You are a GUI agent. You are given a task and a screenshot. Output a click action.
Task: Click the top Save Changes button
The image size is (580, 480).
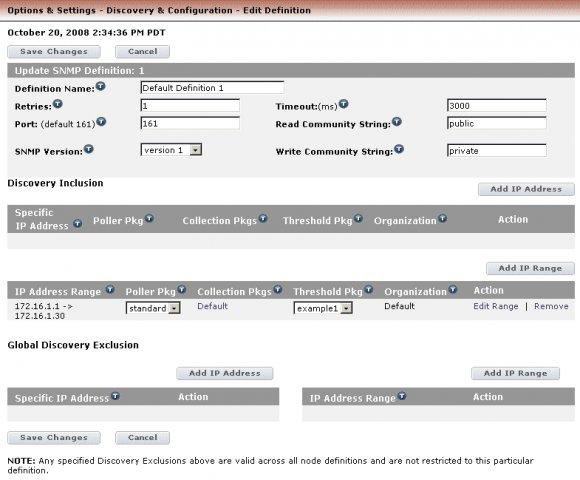[54, 52]
